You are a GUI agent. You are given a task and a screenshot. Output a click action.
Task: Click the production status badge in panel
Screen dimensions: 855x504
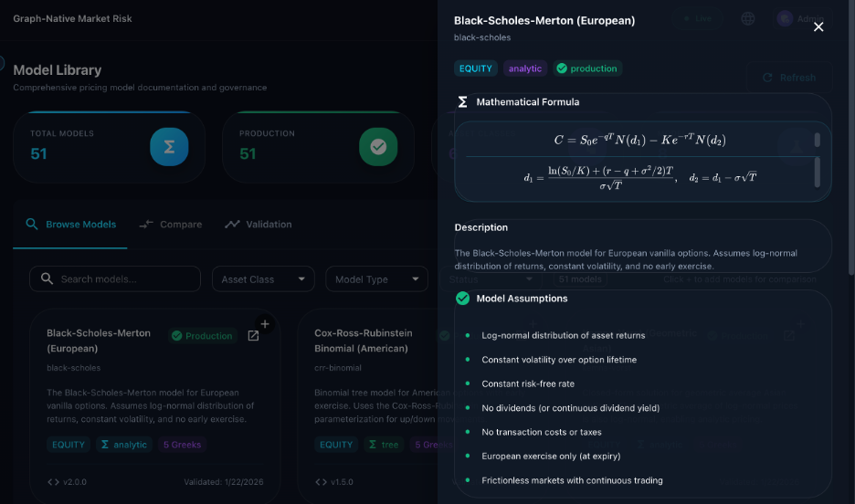pos(587,68)
